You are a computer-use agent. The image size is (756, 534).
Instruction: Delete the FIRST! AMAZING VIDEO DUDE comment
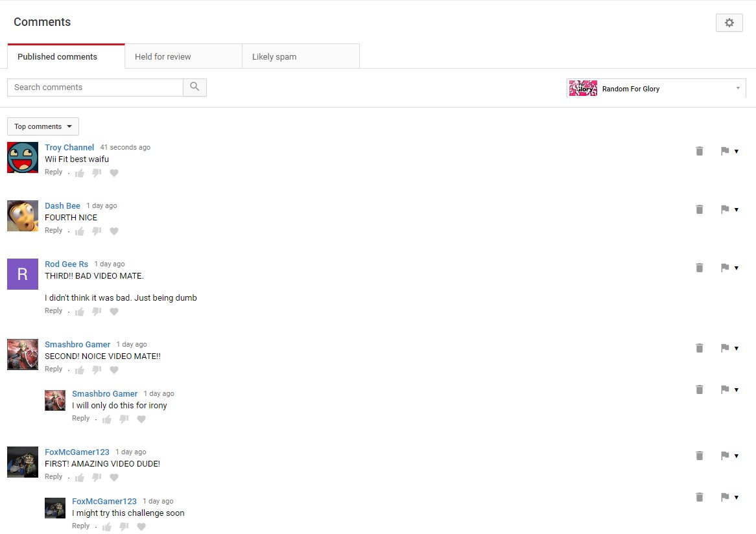(700, 456)
